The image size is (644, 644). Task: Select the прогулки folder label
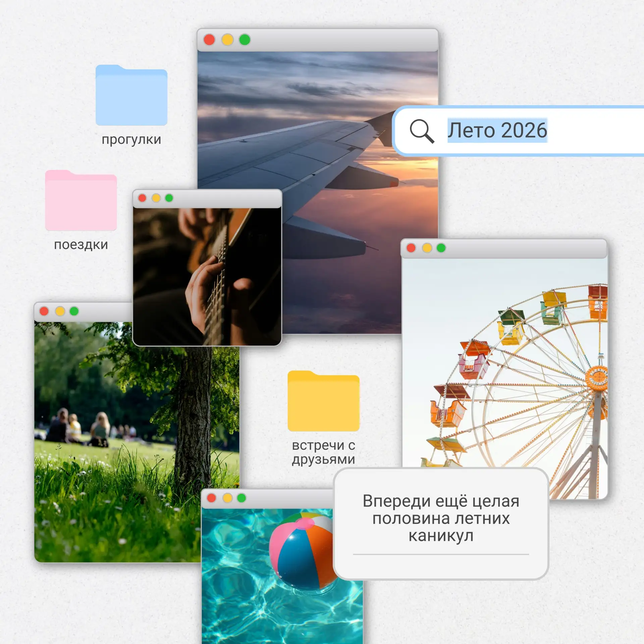[131, 140]
